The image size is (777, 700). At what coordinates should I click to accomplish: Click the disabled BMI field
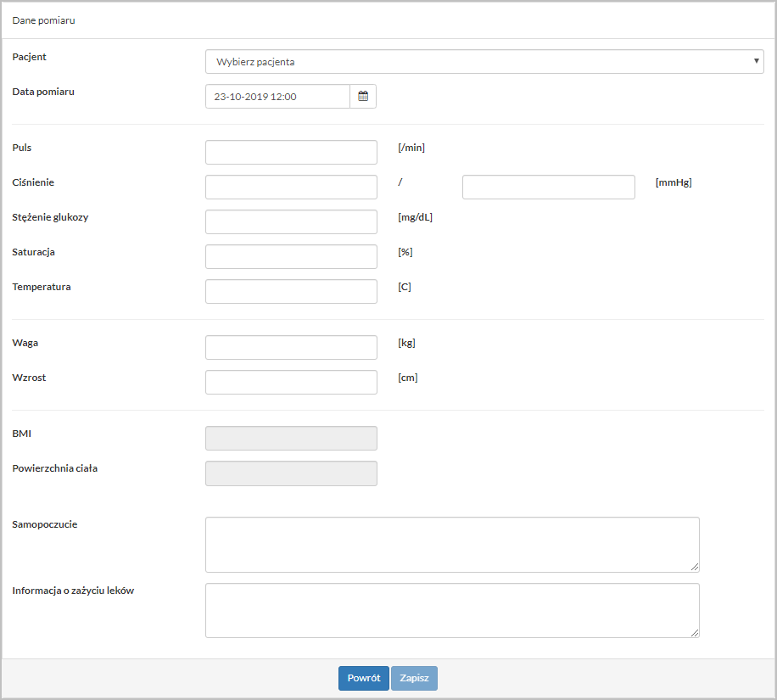click(291, 439)
